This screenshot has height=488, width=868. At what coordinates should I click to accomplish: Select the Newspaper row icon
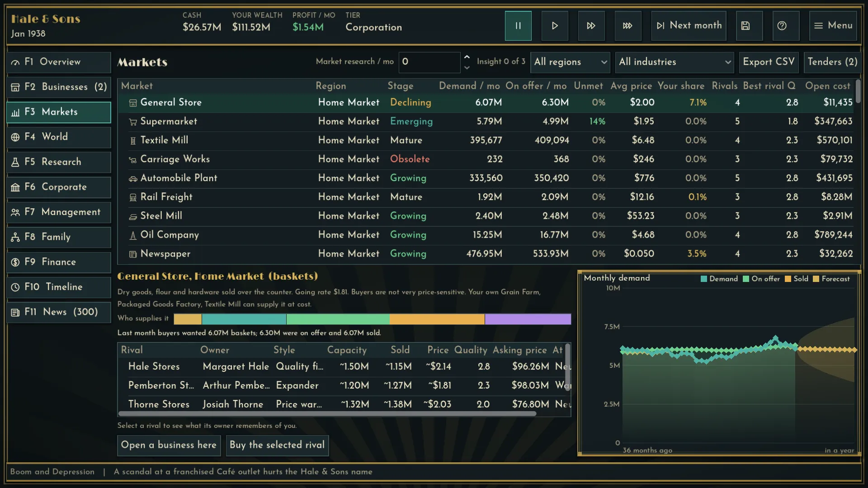pyautogui.click(x=133, y=254)
